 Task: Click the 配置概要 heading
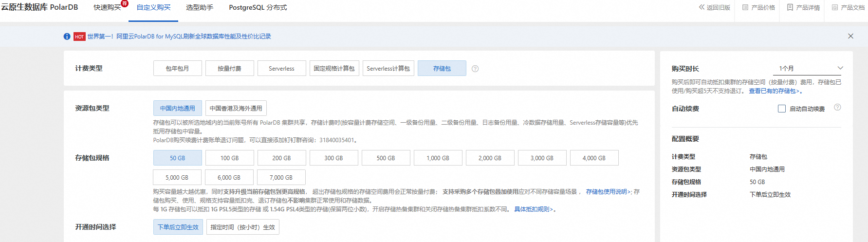[685, 139]
